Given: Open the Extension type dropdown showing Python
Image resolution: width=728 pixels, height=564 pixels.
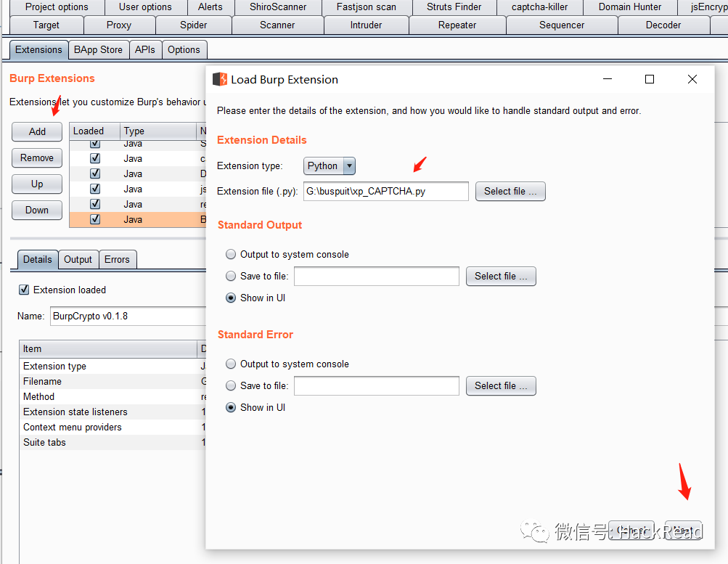Looking at the screenshot, I should pyautogui.click(x=330, y=165).
